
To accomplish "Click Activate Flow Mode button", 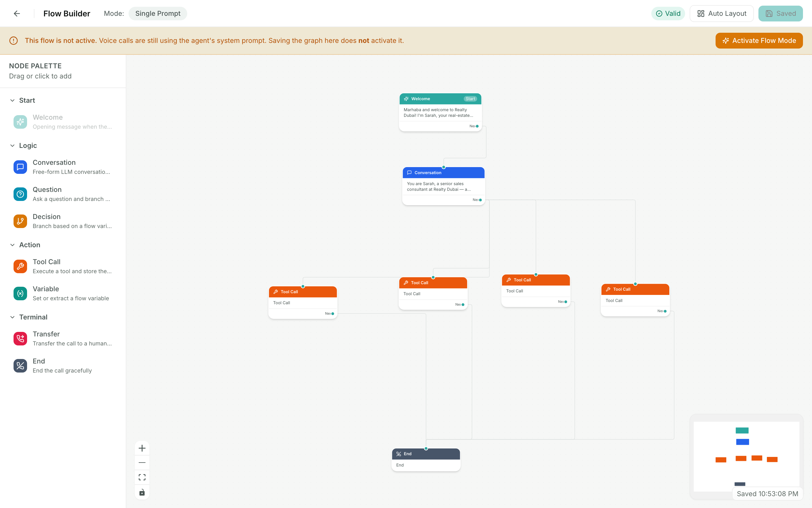I will pos(759,41).
